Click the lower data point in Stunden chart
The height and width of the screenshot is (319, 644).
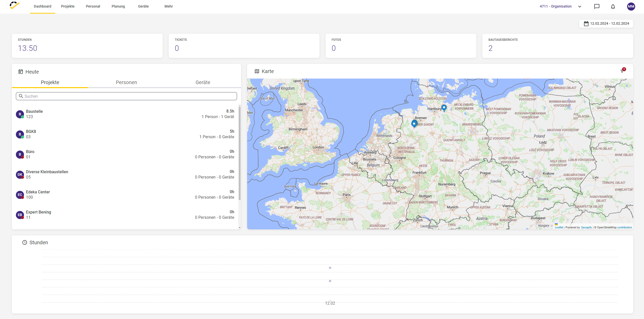pyautogui.click(x=330, y=281)
